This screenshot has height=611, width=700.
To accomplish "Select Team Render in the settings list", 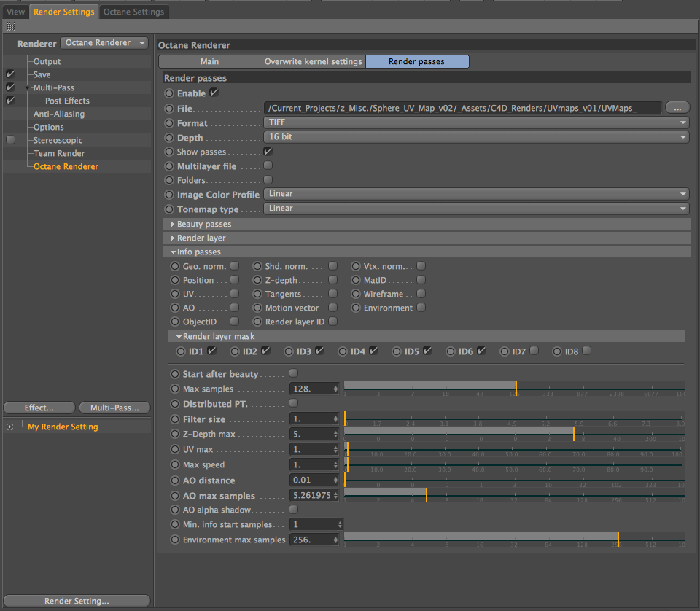I will click(59, 153).
